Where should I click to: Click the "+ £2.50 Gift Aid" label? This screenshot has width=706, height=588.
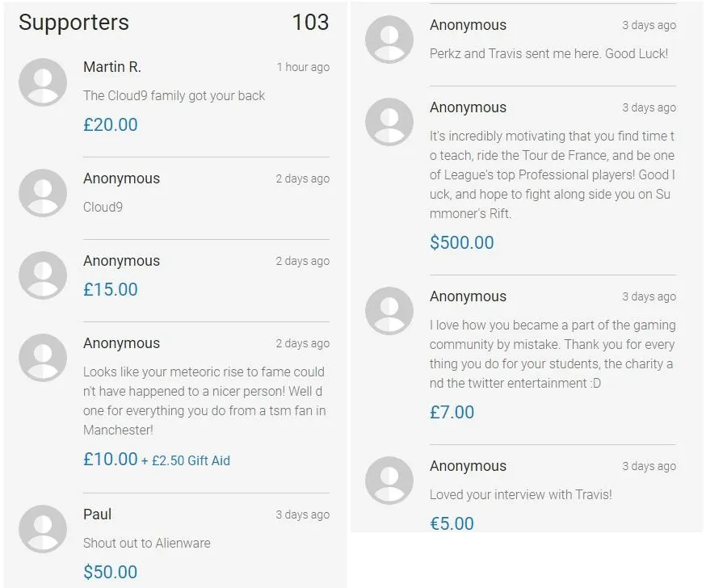click(186, 460)
